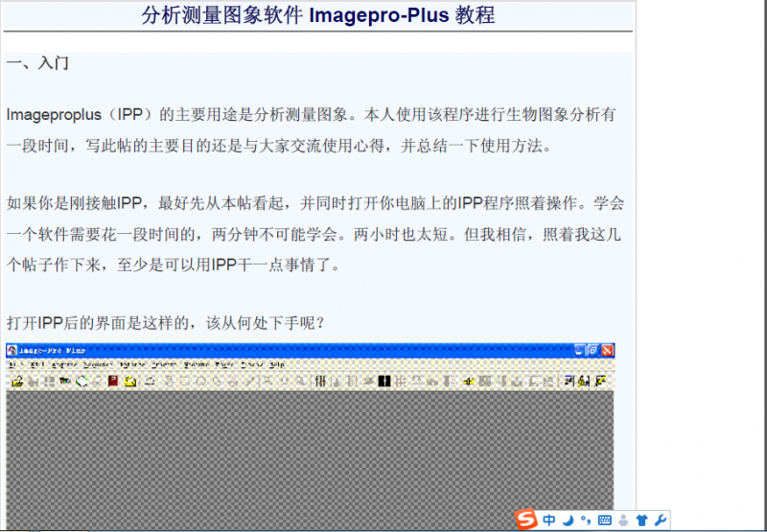Click the yellow arrow icon in the Image-Pro toolbar
The image size is (767, 532).
pos(469,381)
